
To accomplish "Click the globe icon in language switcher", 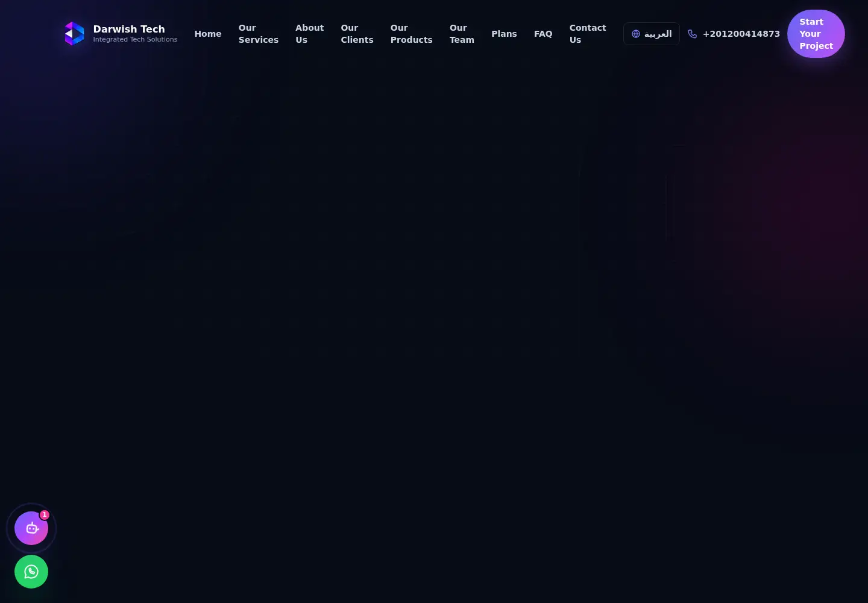I will (x=635, y=34).
